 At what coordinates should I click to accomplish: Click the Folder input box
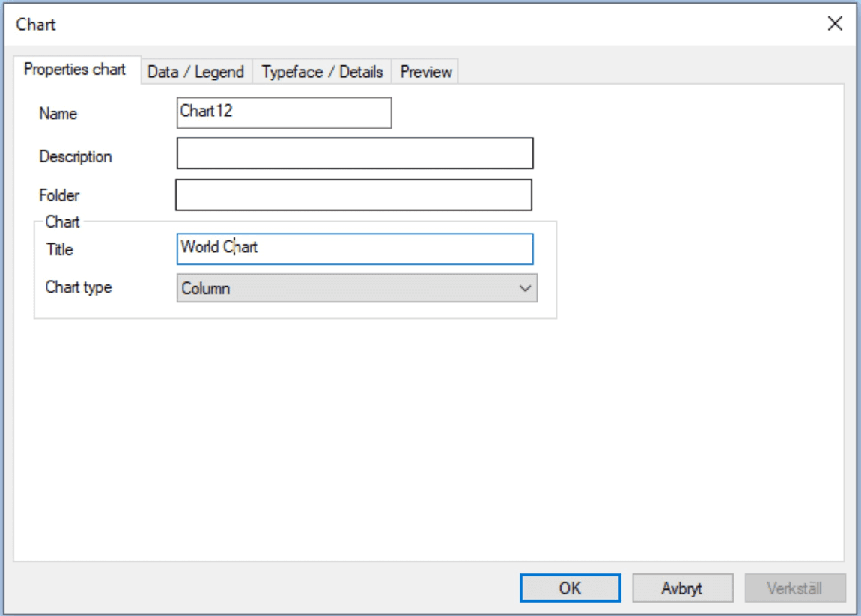click(x=355, y=195)
